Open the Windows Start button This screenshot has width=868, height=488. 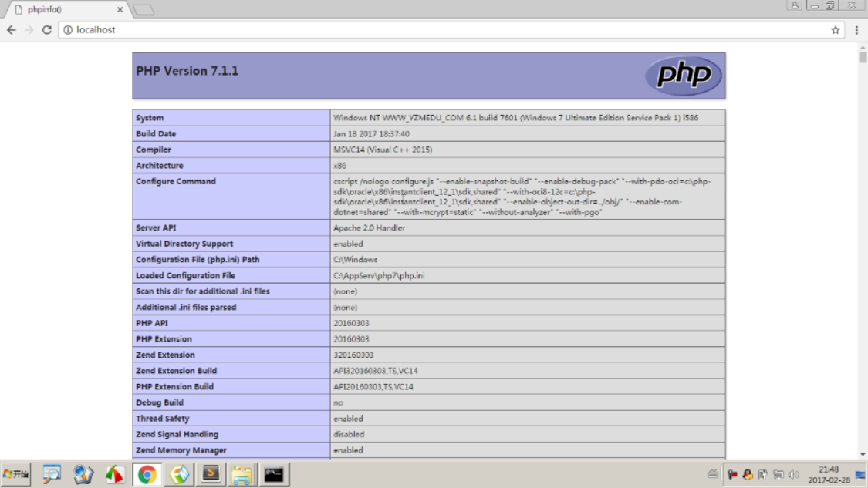15,474
